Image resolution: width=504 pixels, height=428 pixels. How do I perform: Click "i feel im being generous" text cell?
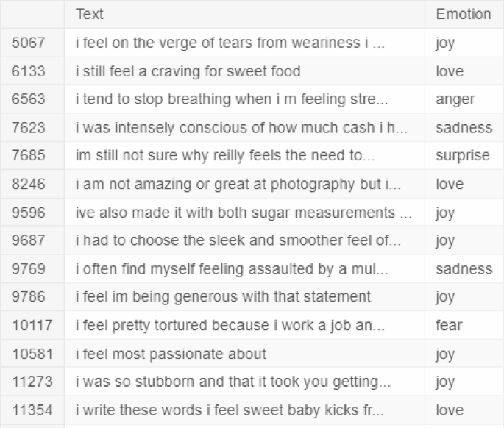[x=223, y=297]
